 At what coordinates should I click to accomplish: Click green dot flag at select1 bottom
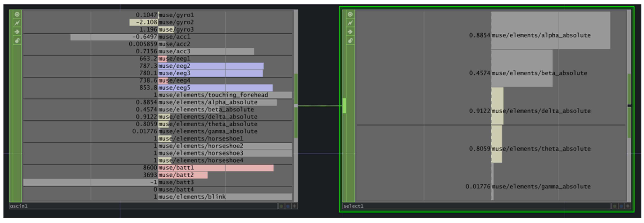tap(615, 206)
